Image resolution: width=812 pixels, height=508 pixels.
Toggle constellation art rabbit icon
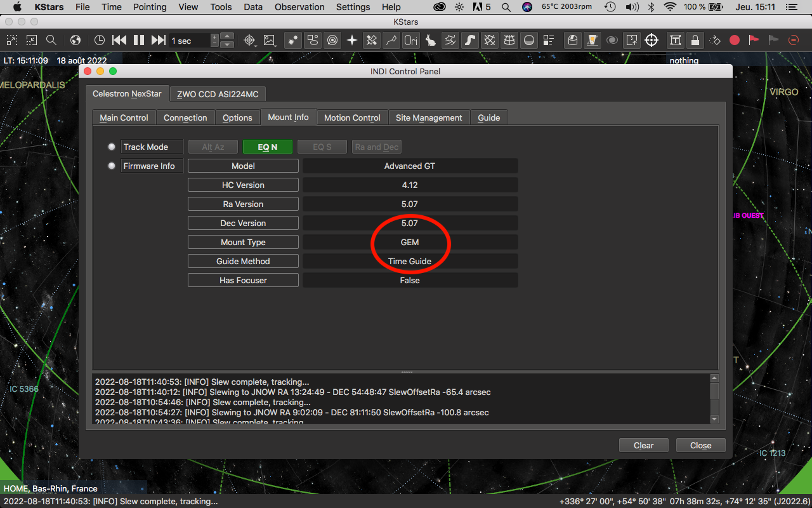(x=430, y=40)
